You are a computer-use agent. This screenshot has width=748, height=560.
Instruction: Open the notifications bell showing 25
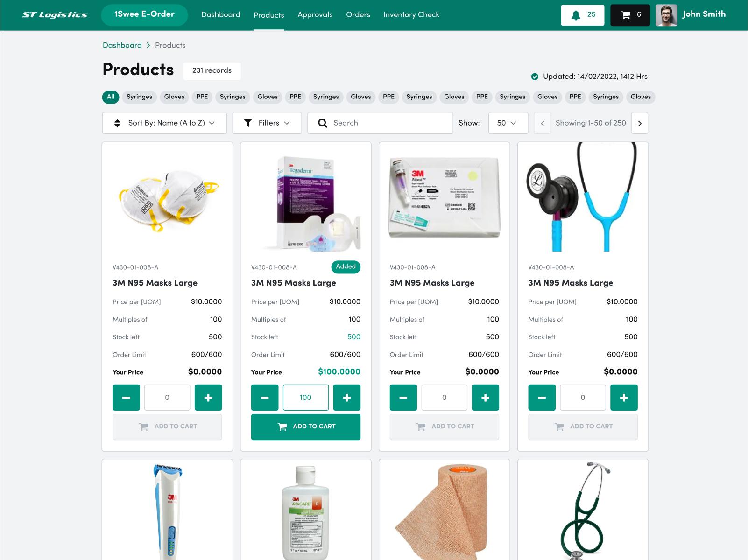point(583,15)
